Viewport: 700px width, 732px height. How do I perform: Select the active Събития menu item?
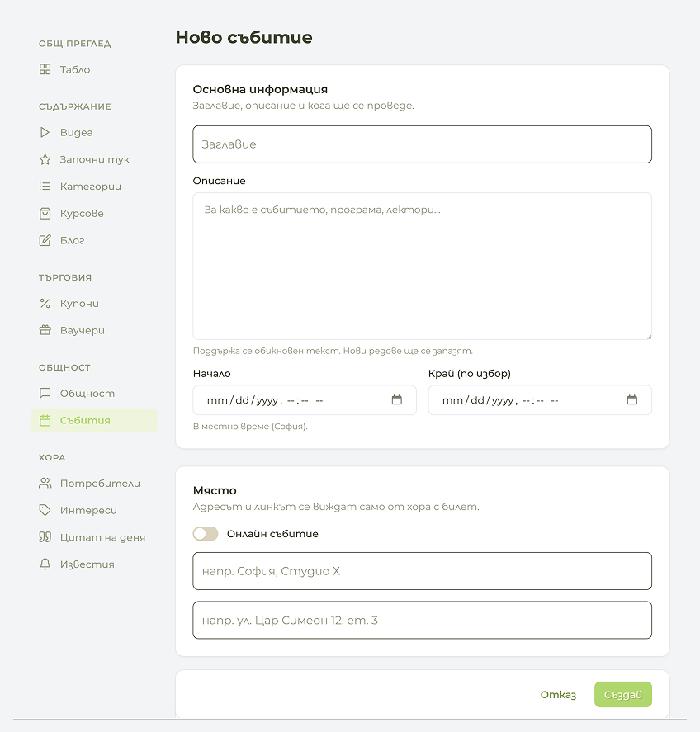coord(94,420)
